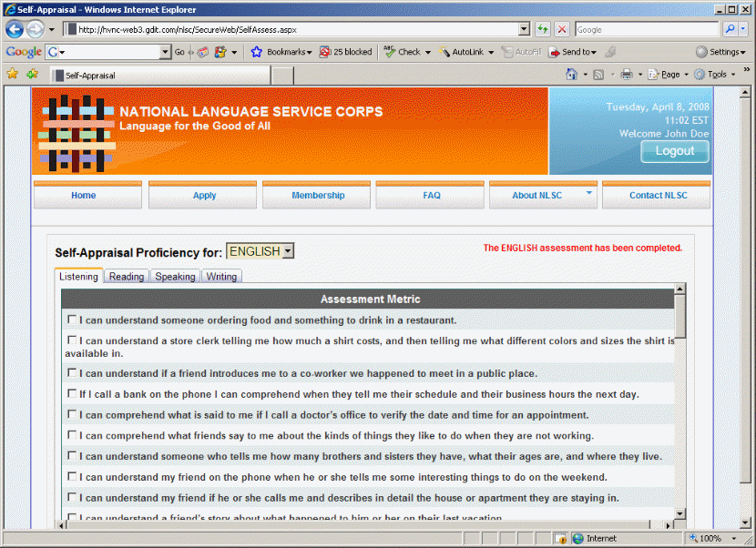
Task: Check the doctor's office appointment checkbox
Action: click(72, 413)
